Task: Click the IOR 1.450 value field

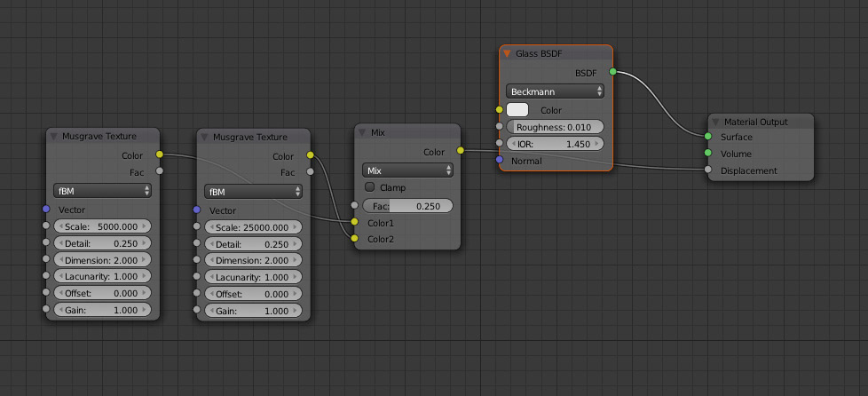Action: pyautogui.click(x=555, y=144)
